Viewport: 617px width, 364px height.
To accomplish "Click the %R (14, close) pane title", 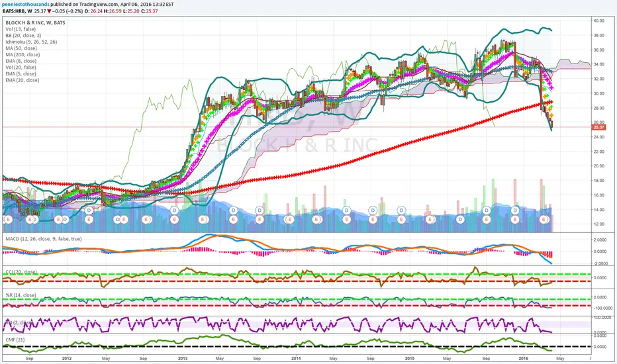I will click(x=21, y=295).
